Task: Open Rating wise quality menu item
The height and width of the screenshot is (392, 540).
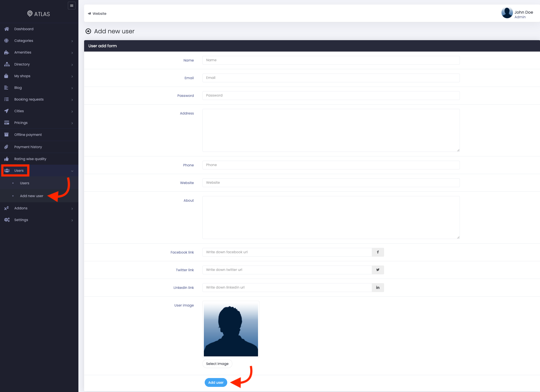Action: pos(39,159)
